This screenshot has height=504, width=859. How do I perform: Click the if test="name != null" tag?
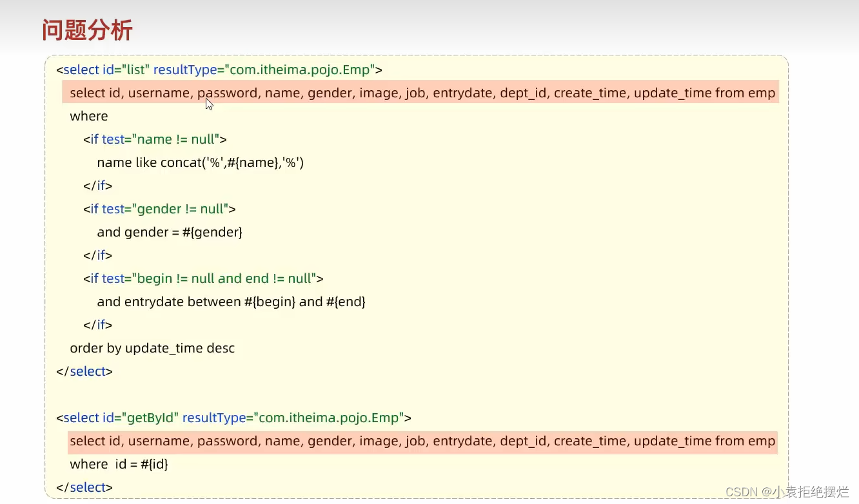point(155,139)
